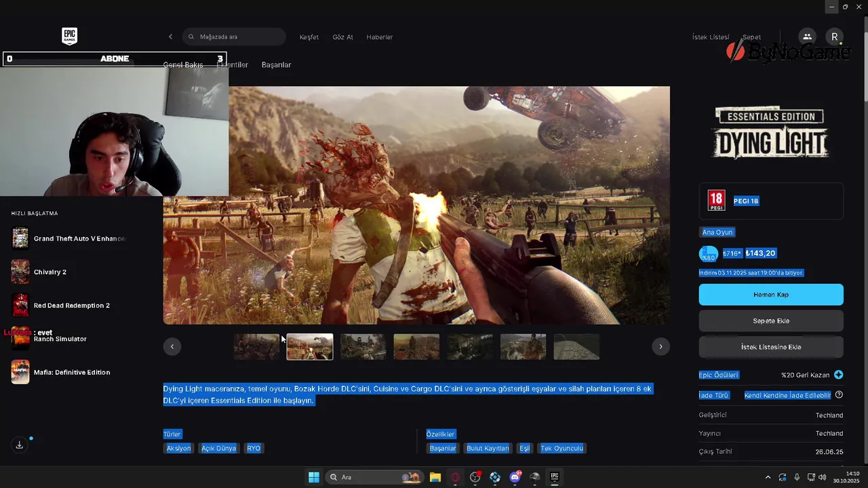The image size is (868, 488).
Task: Click the Sepete Ekle button
Action: (x=771, y=321)
